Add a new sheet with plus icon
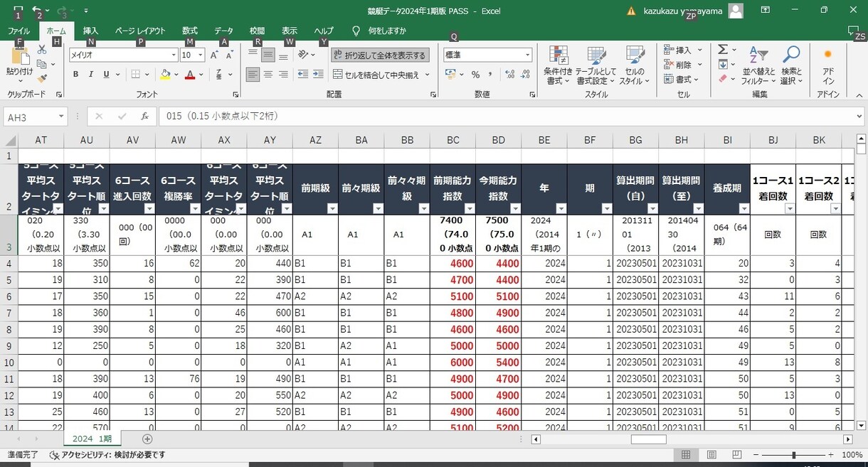The image size is (868, 467). click(x=147, y=439)
